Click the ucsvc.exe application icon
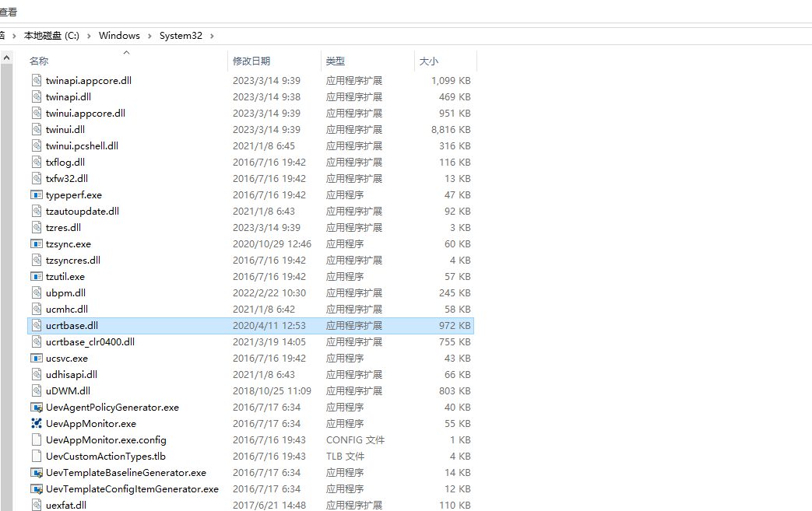The height and width of the screenshot is (511, 812). pos(36,358)
